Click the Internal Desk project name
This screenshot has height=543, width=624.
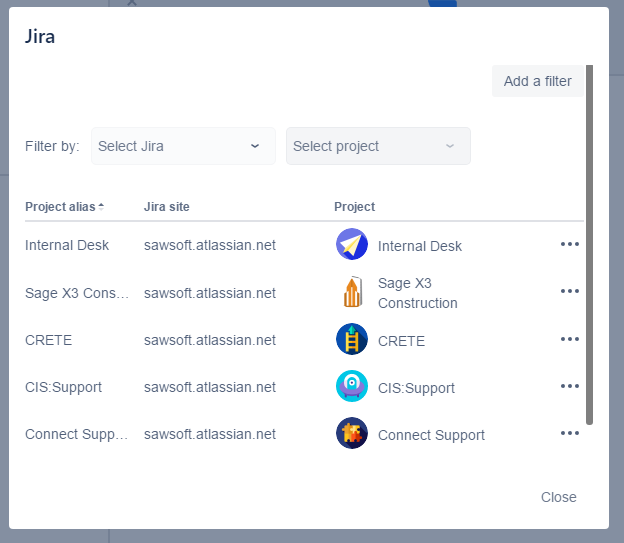420,246
